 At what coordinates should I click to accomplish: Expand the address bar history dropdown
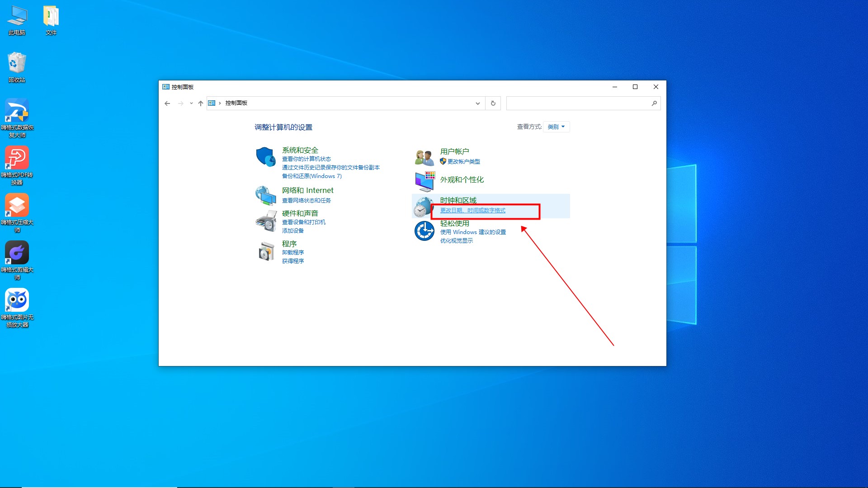coord(477,103)
